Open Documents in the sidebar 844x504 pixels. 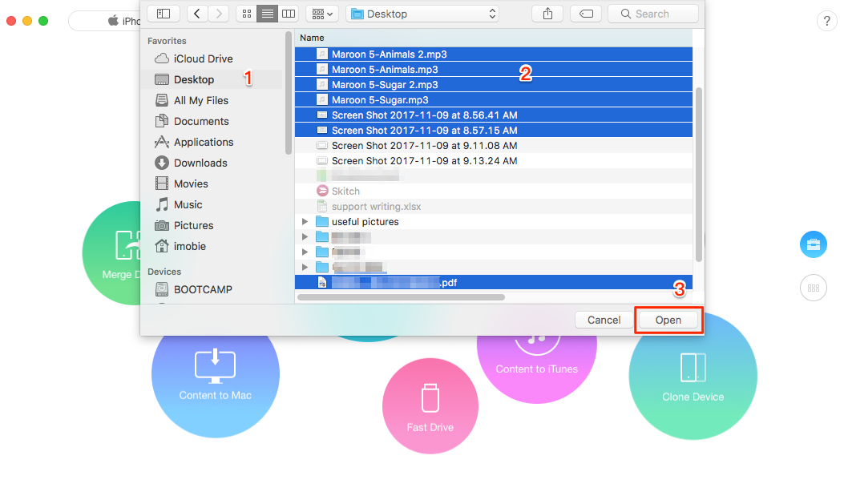(211, 121)
